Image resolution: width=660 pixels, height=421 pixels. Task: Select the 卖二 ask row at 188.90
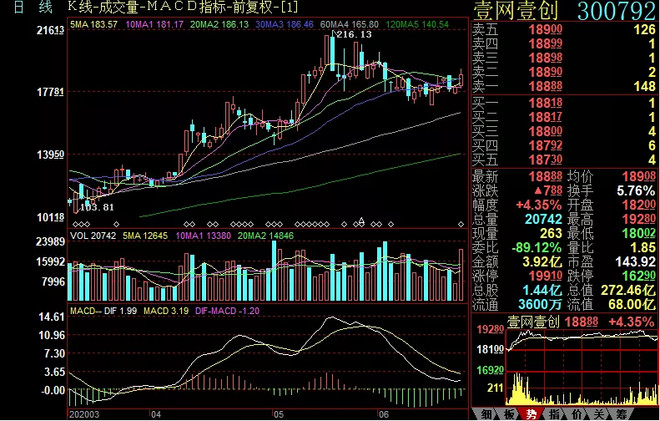(564, 72)
